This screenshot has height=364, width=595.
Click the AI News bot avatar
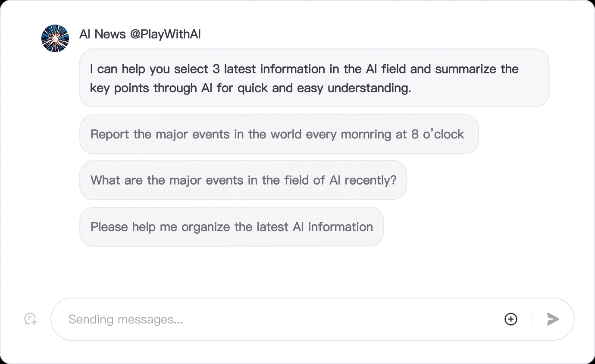click(x=55, y=38)
